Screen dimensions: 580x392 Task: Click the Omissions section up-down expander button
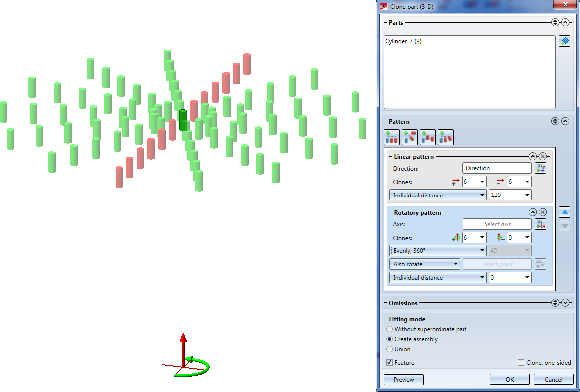click(555, 303)
